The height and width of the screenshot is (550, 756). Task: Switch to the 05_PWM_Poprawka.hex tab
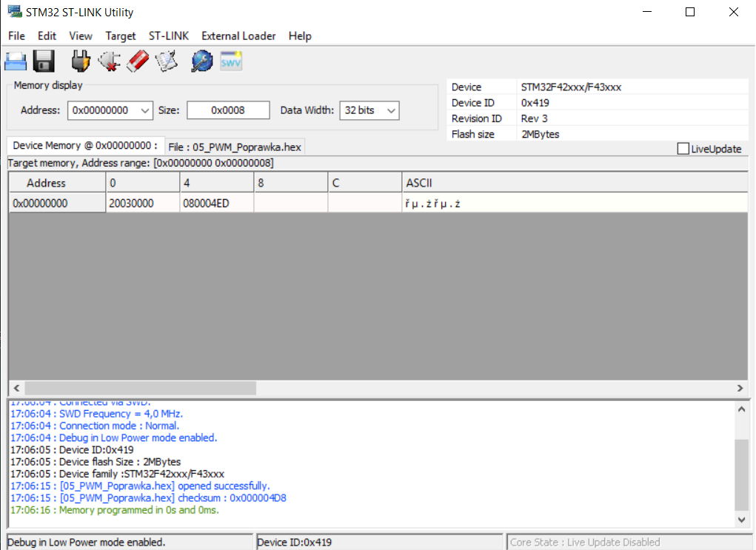click(235, 146)
